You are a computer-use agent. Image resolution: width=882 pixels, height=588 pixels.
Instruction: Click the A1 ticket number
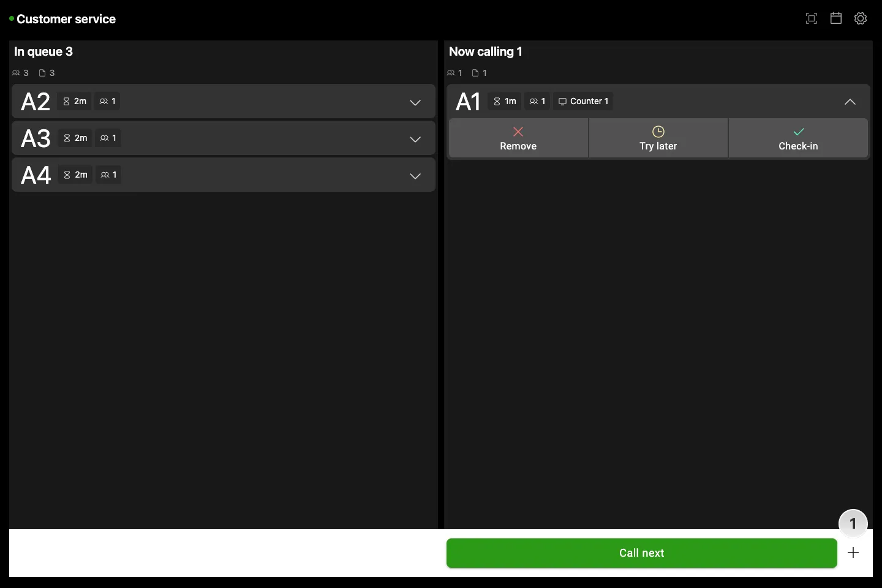(x=469, y=102)
